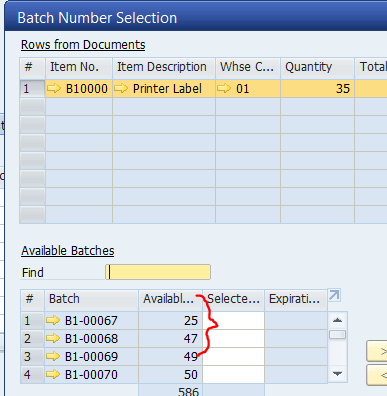This screenshot has width=387, height=396.
Task: Click the Quantity column header
Action: click(317, 67)
